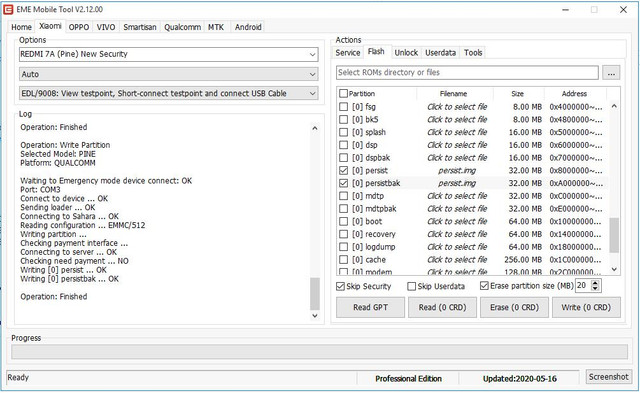Enable the Skip Userdata checkbox
This screenshot has height=393, width=640.
pyautogui.click(x=411, y=286)
